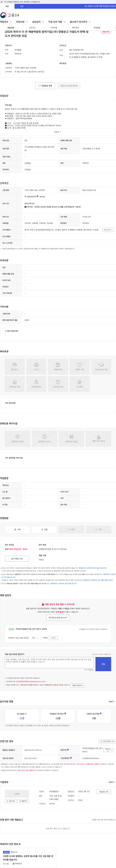Click info icon beside 주 소정근로시간

pyautogui.click(x=37, y=196)
